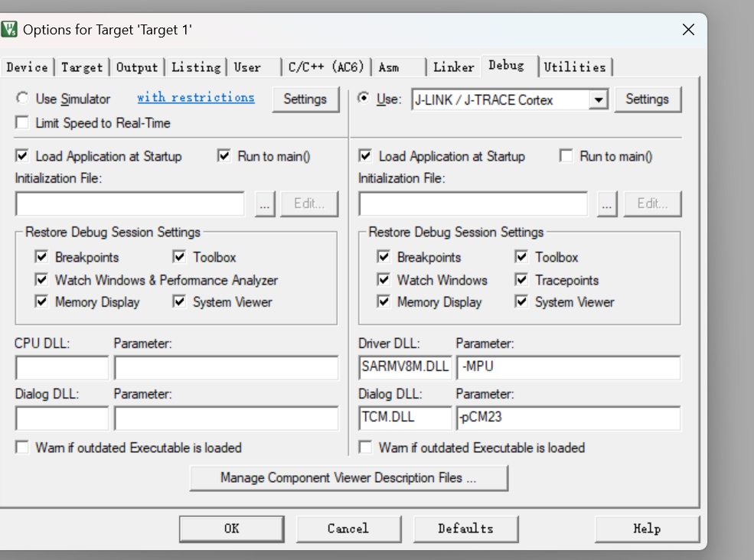
Task: Switch to the Device tab
Action: point(27,67)
